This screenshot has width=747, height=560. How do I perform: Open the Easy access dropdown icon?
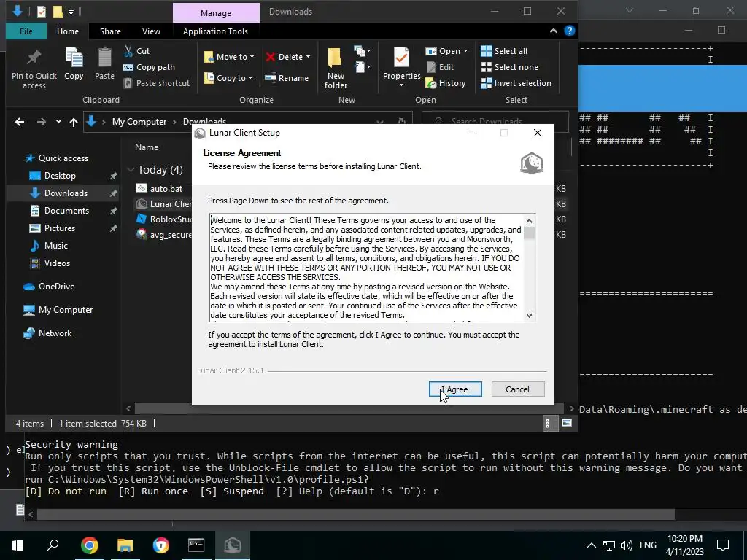[362, 66]
